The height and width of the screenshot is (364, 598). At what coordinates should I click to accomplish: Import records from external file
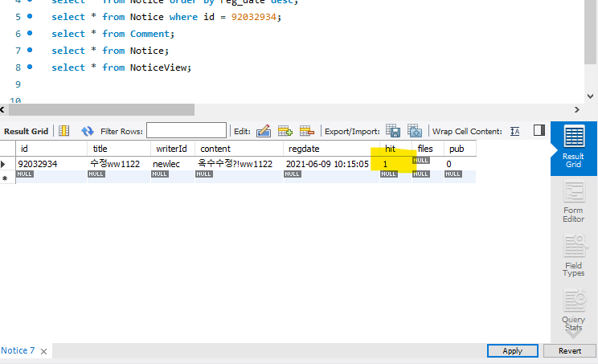click(415, 131)
